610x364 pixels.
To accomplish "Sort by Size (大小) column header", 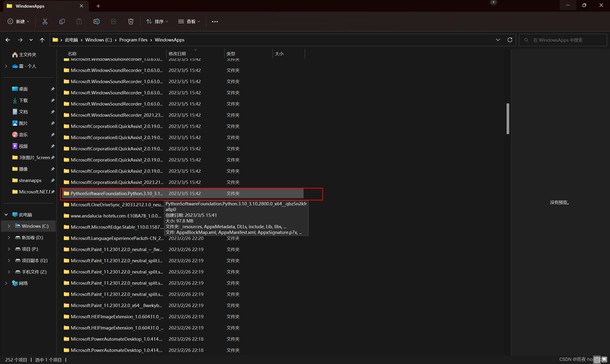I will coord(289,53).
